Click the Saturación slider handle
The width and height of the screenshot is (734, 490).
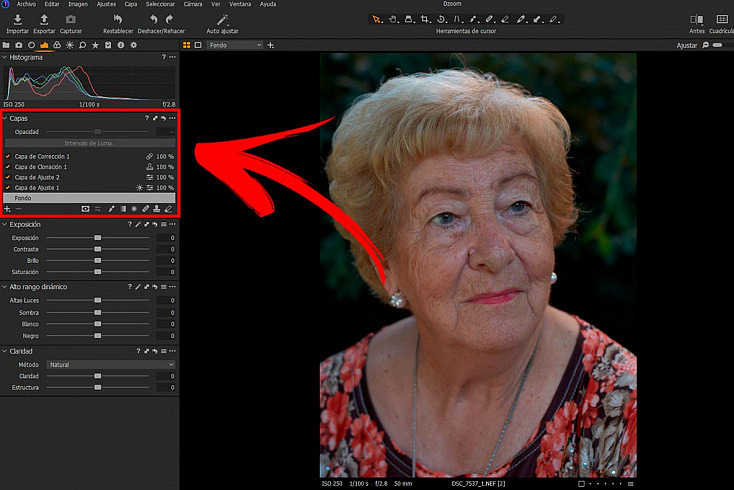tap(97, 271)
